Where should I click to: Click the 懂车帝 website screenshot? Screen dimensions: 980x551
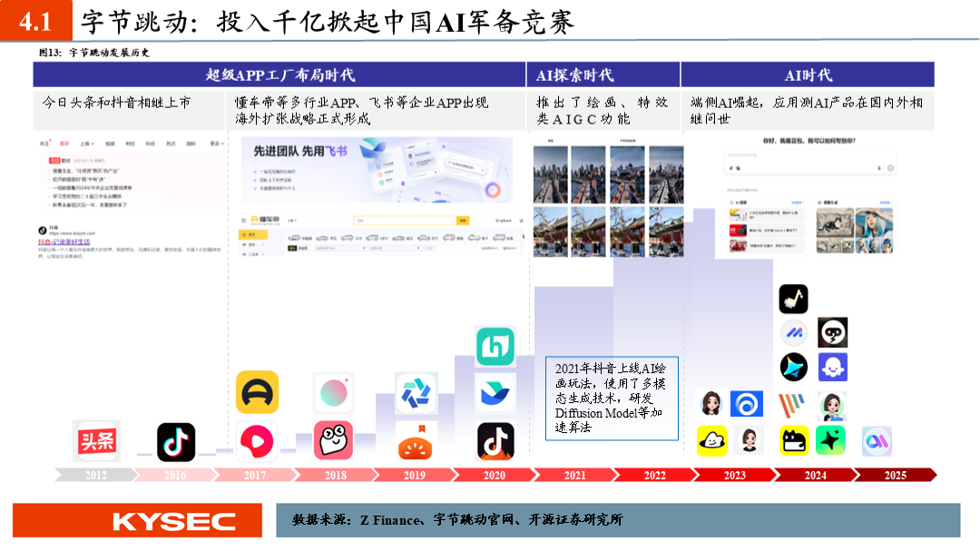[x=382, y=235]
